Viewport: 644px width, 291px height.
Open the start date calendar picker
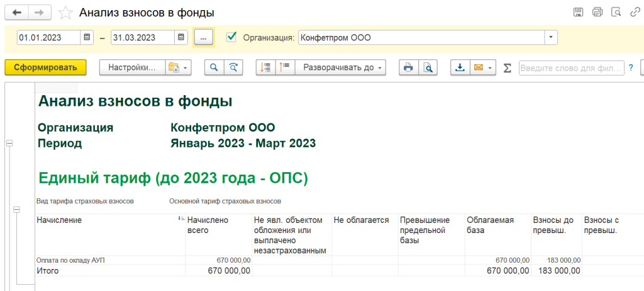[x=87, y=37]
